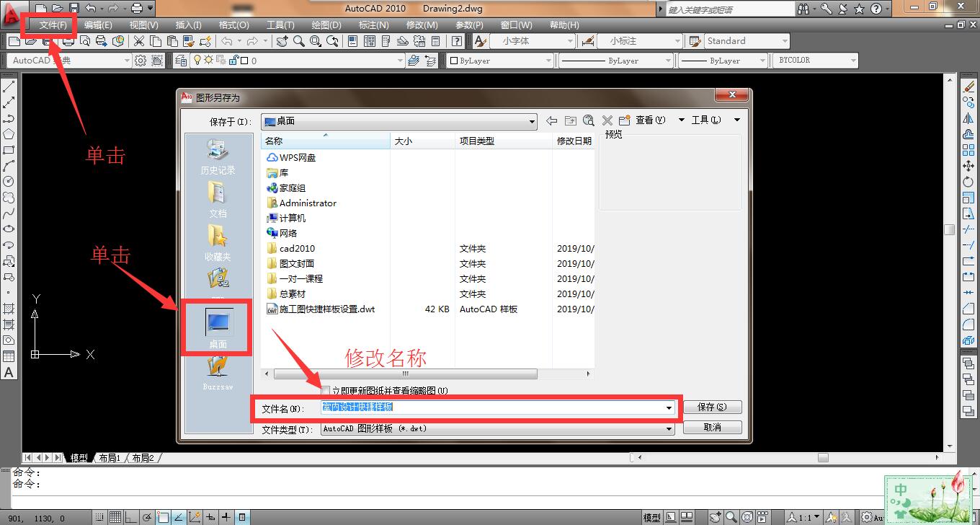Viewport: 980px width, 525px height.
Task: Click the 保存(S) button
Action: 713,406
